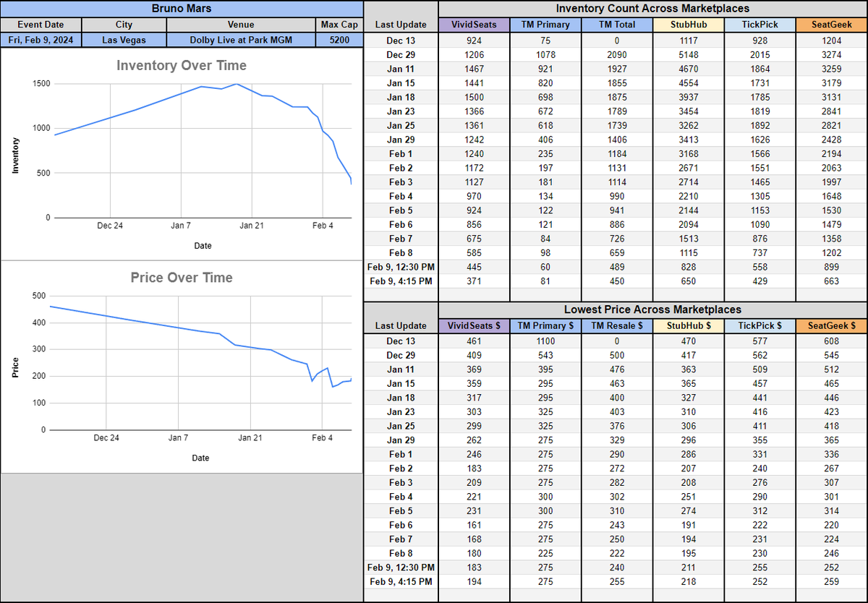Select the 'Fri, Feb 9, 2024' event date cell
The height and width of the screenshot is (603, 868).
tap(41, 40)
